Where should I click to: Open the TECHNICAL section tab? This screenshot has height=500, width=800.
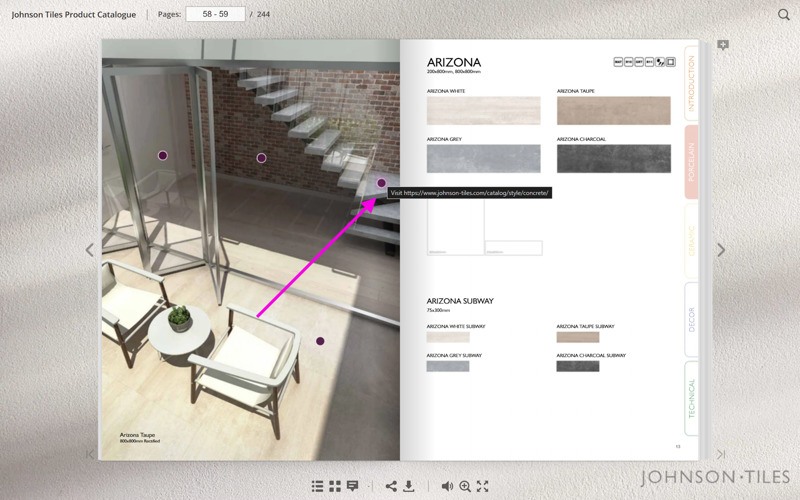(x=691, y=398)
